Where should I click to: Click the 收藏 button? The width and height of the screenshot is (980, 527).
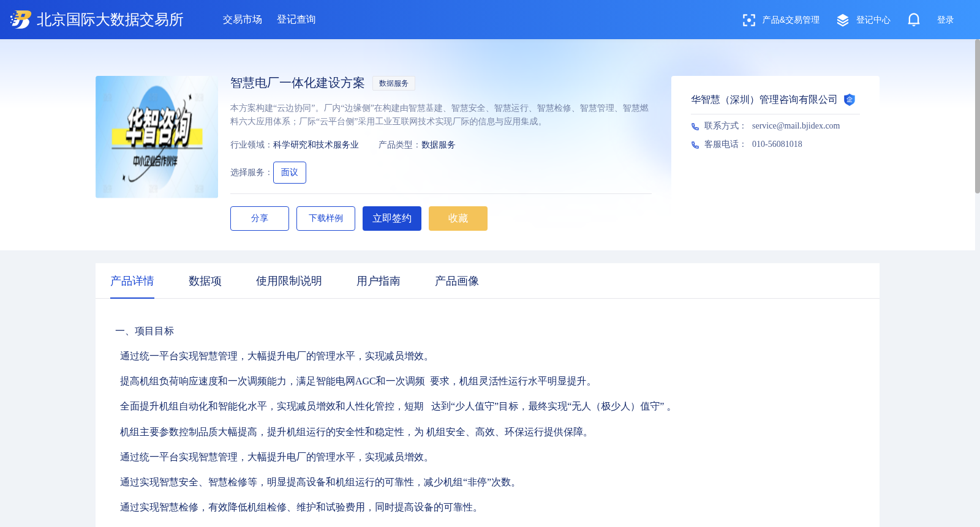tap(458, 219)
